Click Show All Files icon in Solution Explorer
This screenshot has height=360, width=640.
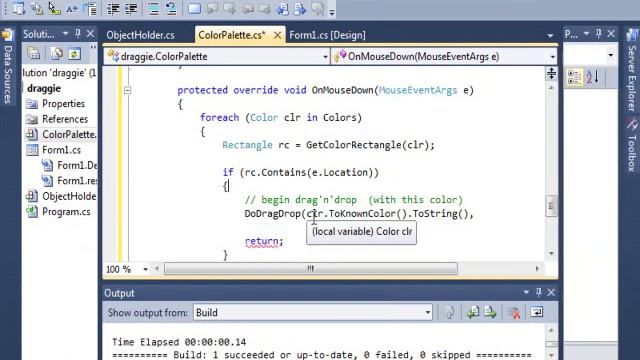[56, 53]
